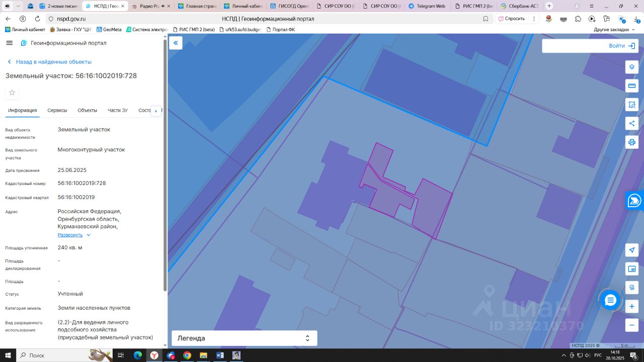This screenshot has width=644, height=362.
Task: Open GeoMeta bookmark
Action: click(x=109, y=30)
